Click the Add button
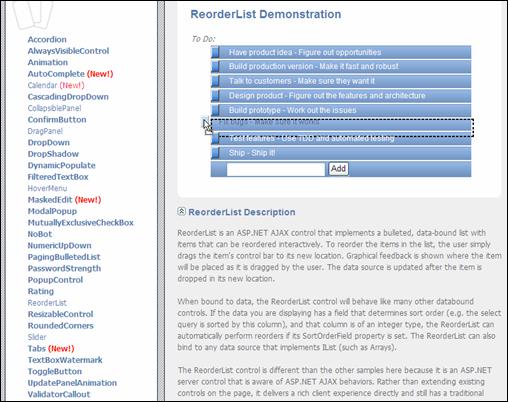Image resolution: width=508 pixels, height=402 pixels. click(338, 169)
